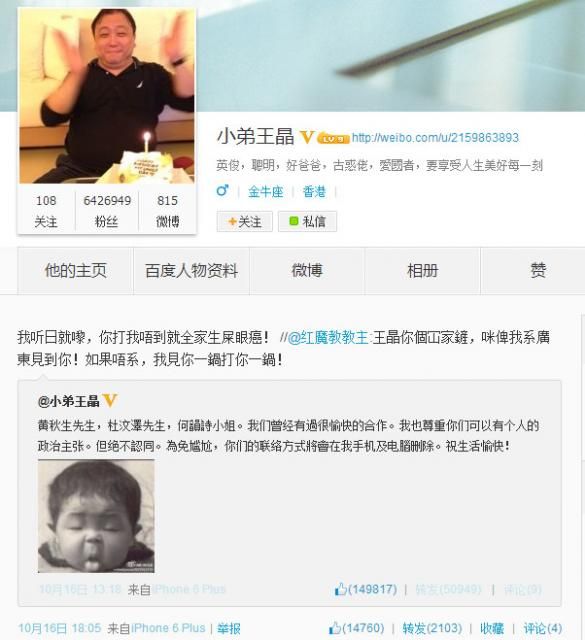
Task: Send a private message via 私信
Action: click(307, 222)
